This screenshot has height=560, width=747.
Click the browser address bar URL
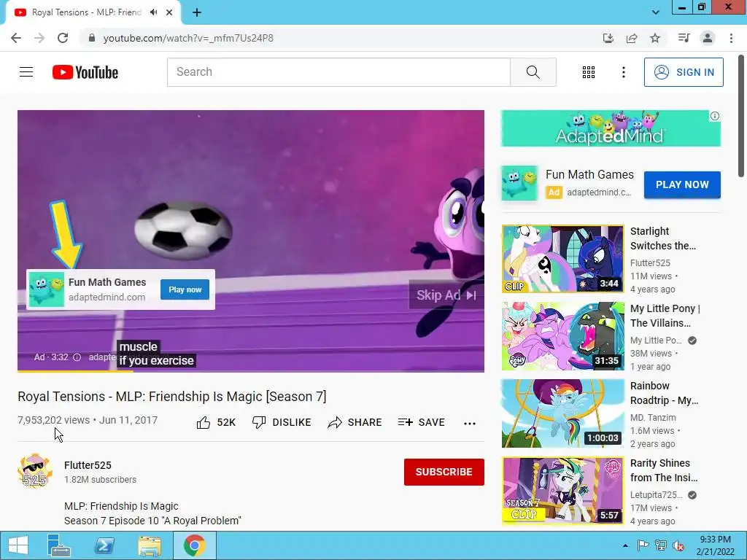pos(188,38)
